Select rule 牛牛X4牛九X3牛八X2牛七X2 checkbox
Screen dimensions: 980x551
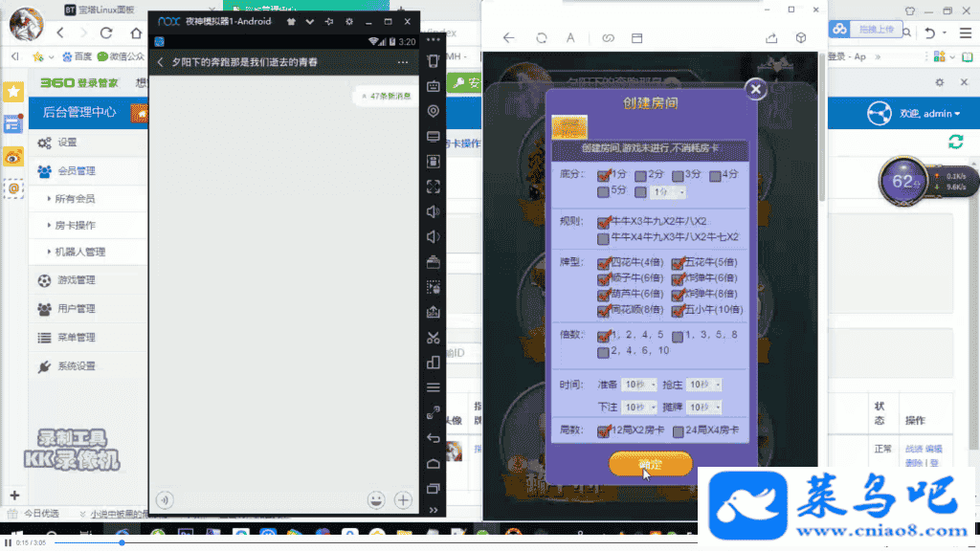(x=603, y=238)
